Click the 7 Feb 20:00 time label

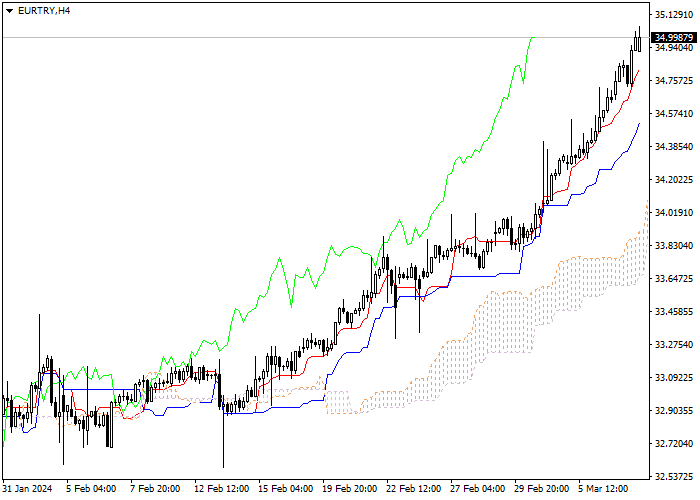click(155, 489)
